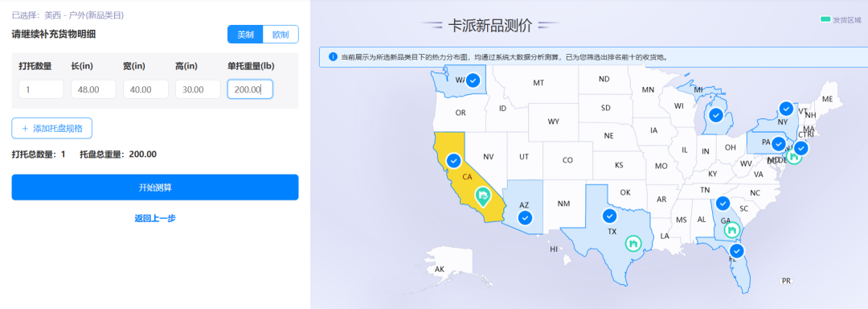Click the checkmark badge on Washington state
This screenshot has width=868, height=309.
(x=473, y=80)
